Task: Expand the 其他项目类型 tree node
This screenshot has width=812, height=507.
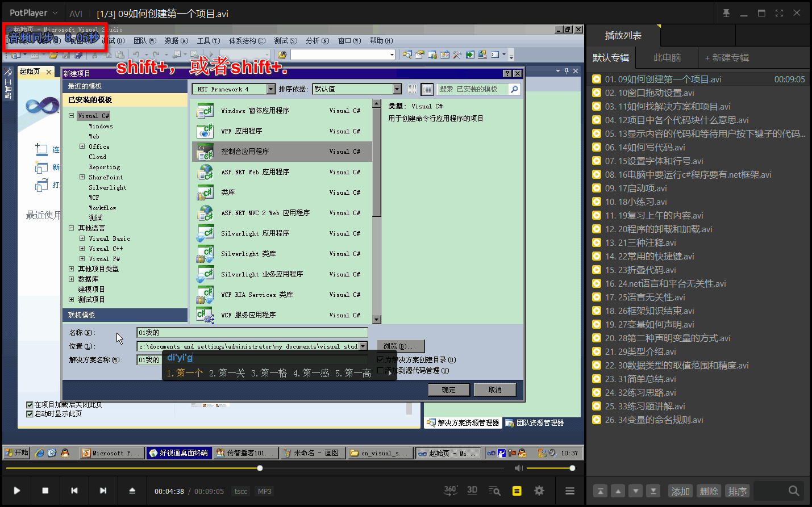Action: pos(72,269)
